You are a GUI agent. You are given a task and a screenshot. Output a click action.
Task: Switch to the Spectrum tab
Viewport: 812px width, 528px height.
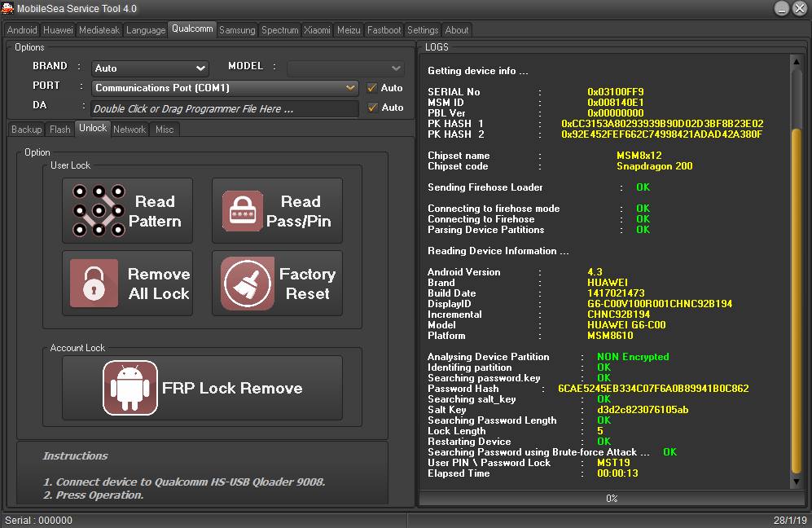click(279, 30)
